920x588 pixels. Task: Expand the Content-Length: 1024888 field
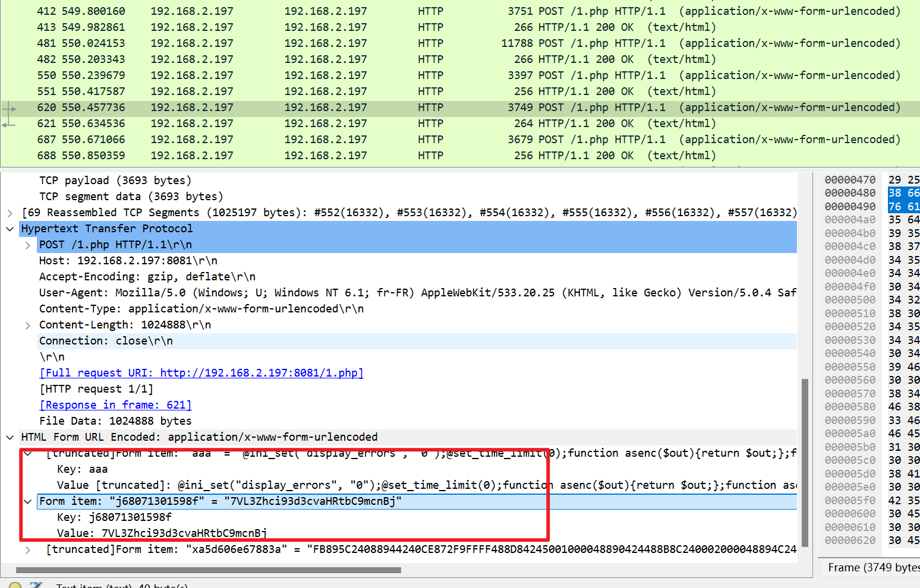tap(28, 325)
